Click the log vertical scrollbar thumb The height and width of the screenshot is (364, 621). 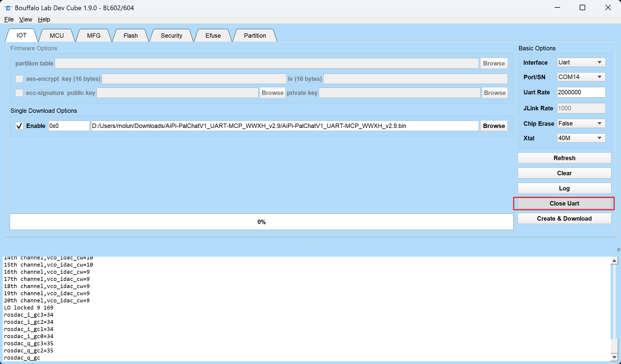[614, 346]
